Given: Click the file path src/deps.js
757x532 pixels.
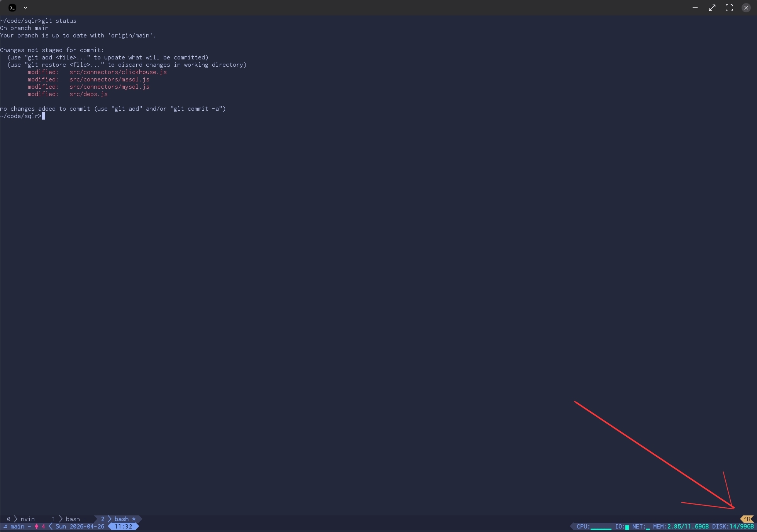Looking at the screenshot, I should (x=88, y=94).
